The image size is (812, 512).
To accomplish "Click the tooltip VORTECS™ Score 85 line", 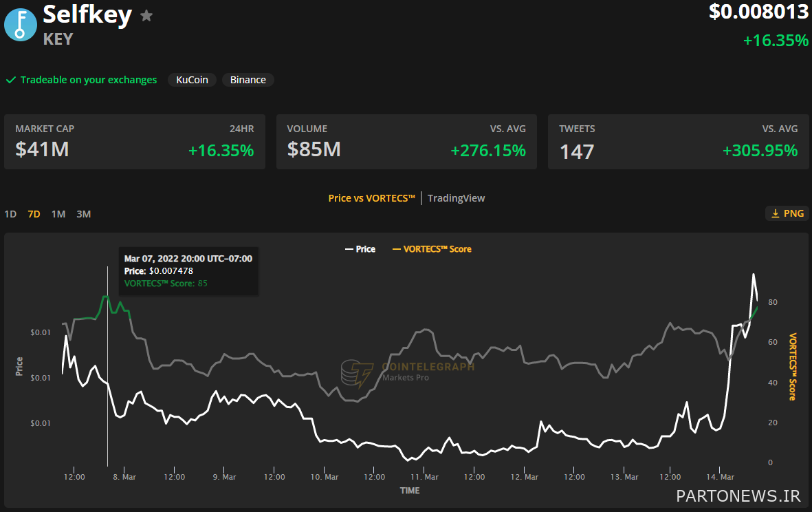I will (166, 284).
